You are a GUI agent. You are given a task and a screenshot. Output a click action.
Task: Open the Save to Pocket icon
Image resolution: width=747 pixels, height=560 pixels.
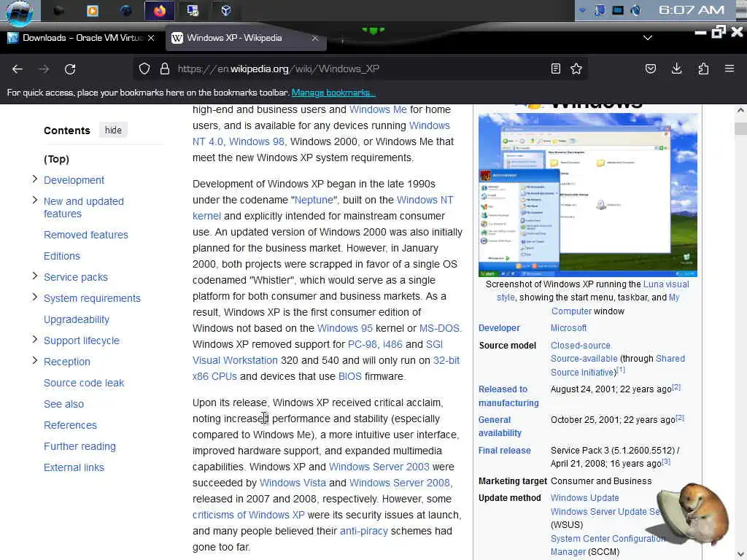[x=650, y=69]
